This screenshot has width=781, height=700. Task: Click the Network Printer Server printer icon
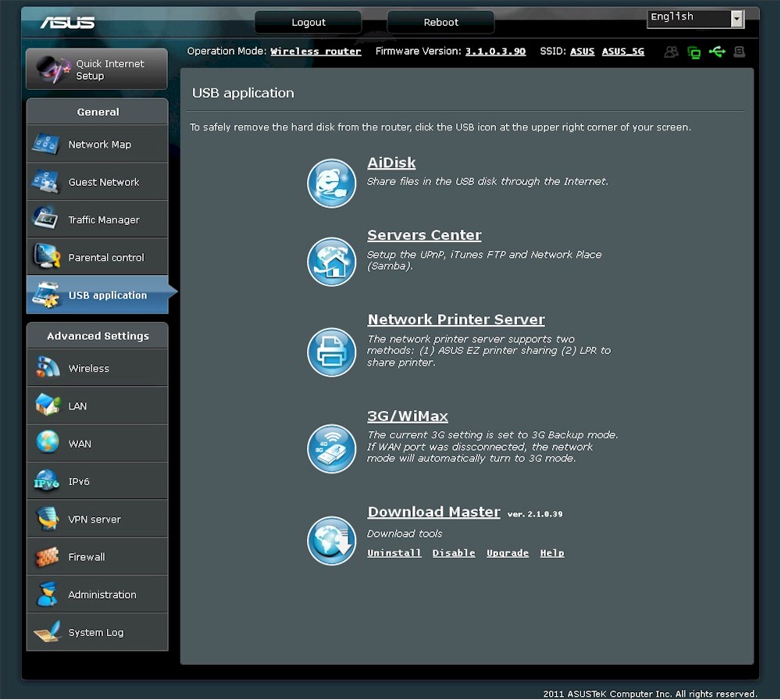(331, 352)
